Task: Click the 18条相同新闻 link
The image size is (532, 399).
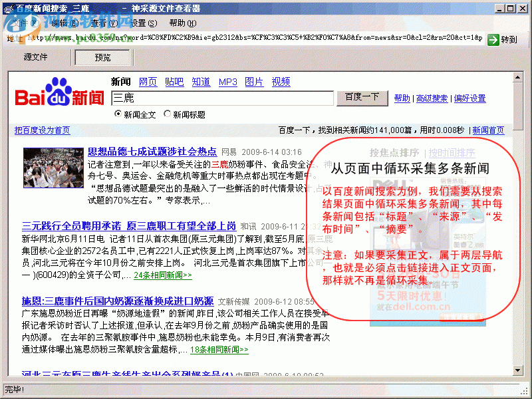Action: 219,350
